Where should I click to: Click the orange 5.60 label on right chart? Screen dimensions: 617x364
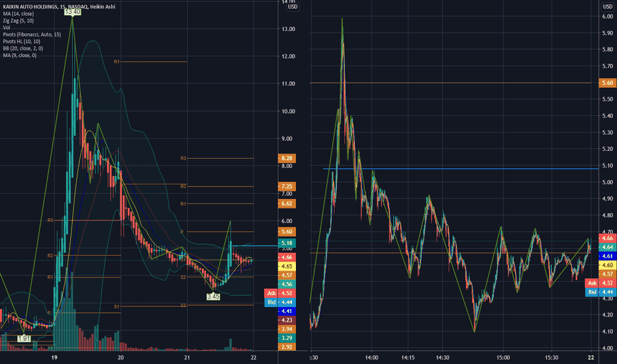pos(607,83)
